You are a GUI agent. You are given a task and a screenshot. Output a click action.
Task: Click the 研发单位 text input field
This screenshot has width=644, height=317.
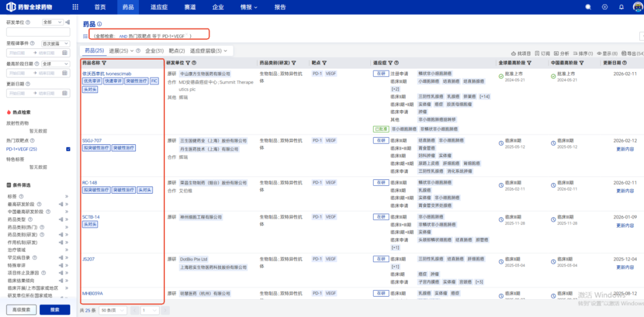[38, 32]
